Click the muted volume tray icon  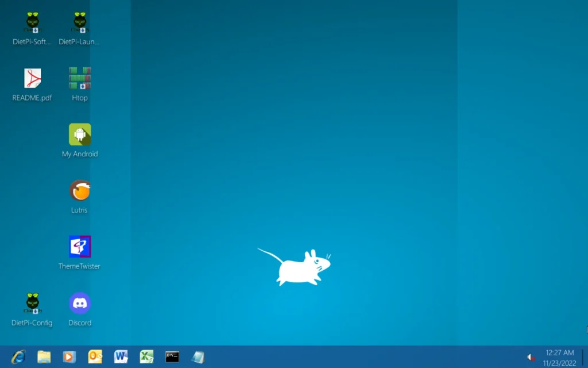[531, 357]
